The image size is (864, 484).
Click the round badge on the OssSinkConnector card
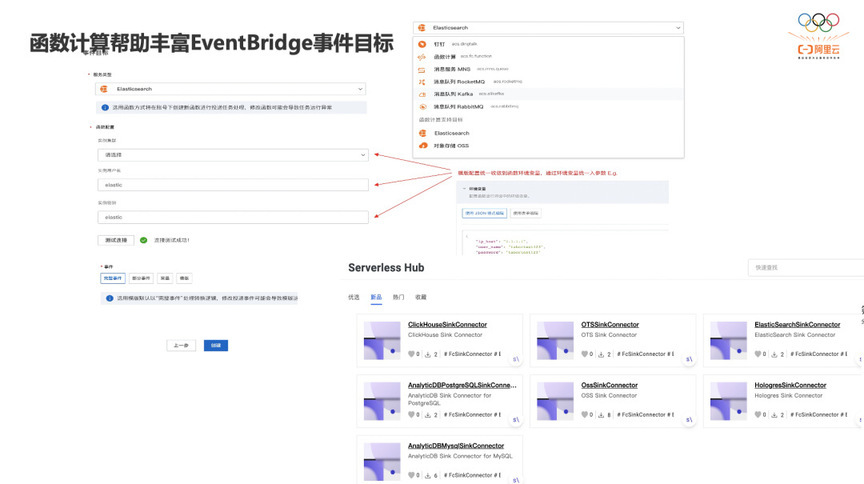tap(689, 420)
